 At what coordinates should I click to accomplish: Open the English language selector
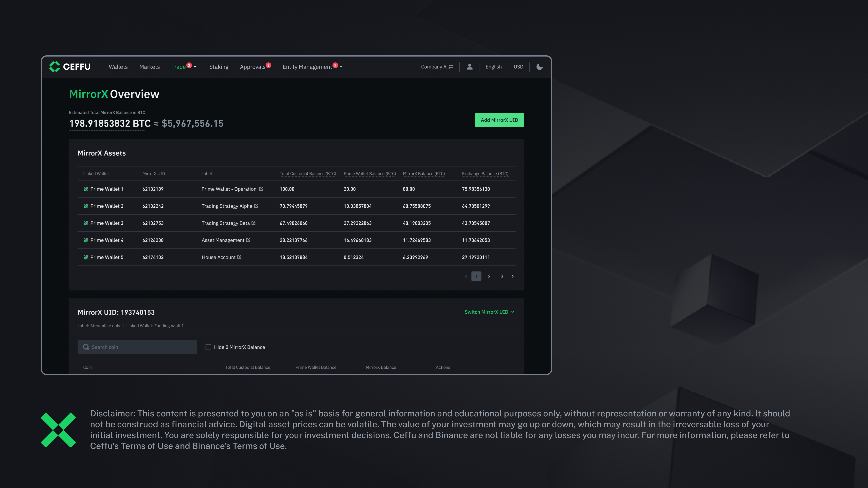click(493, 67)
